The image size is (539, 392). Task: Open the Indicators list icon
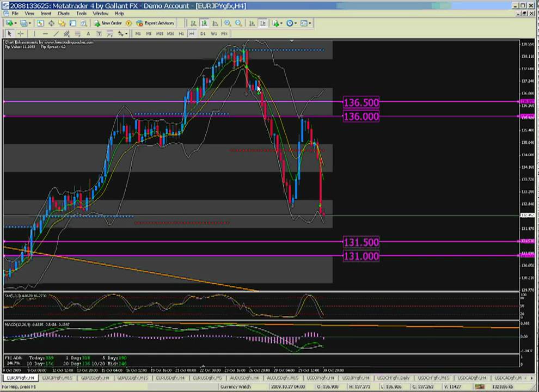(x=275, y=23)
